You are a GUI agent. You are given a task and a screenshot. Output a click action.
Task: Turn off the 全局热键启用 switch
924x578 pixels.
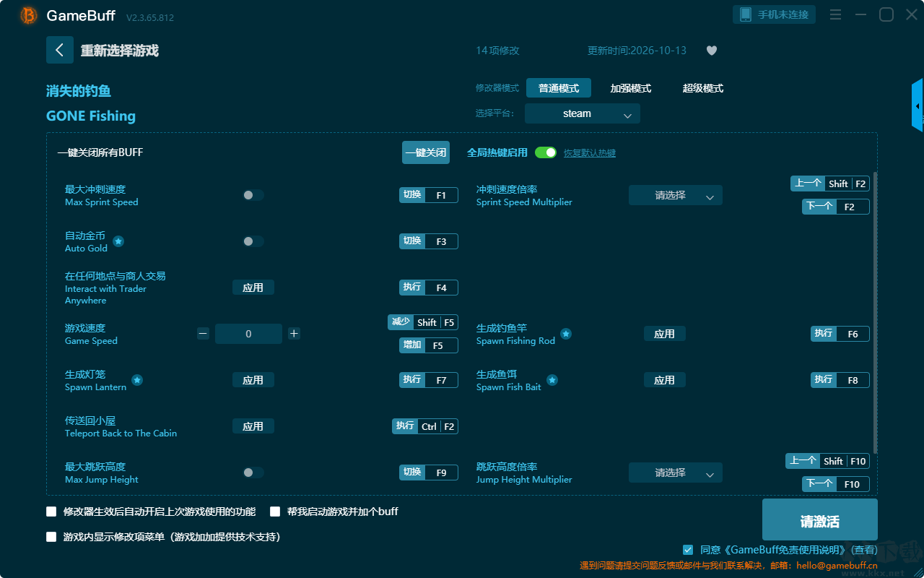tap(546, 152)
